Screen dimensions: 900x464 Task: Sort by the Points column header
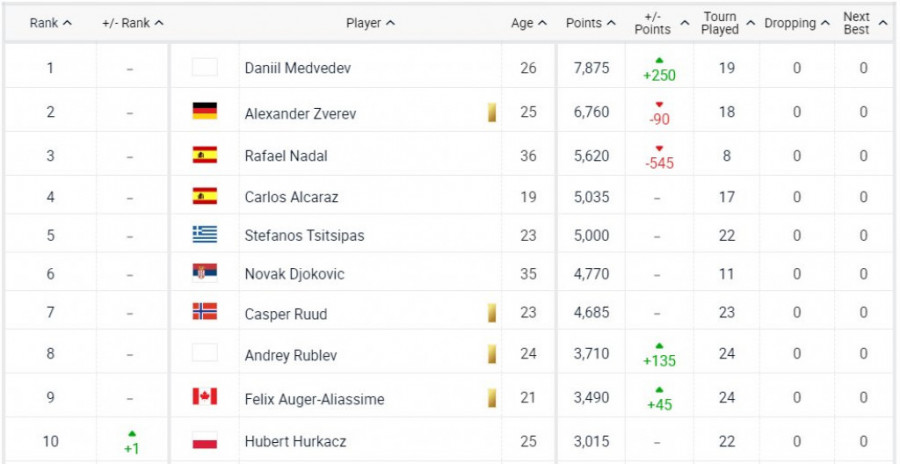pos(589,23)
